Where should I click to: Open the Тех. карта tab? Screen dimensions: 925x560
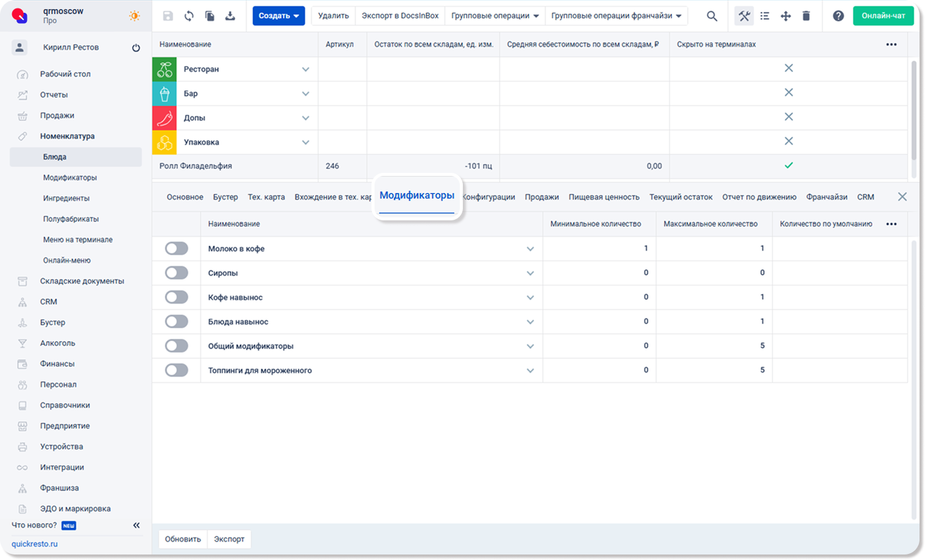click(266, 197)
